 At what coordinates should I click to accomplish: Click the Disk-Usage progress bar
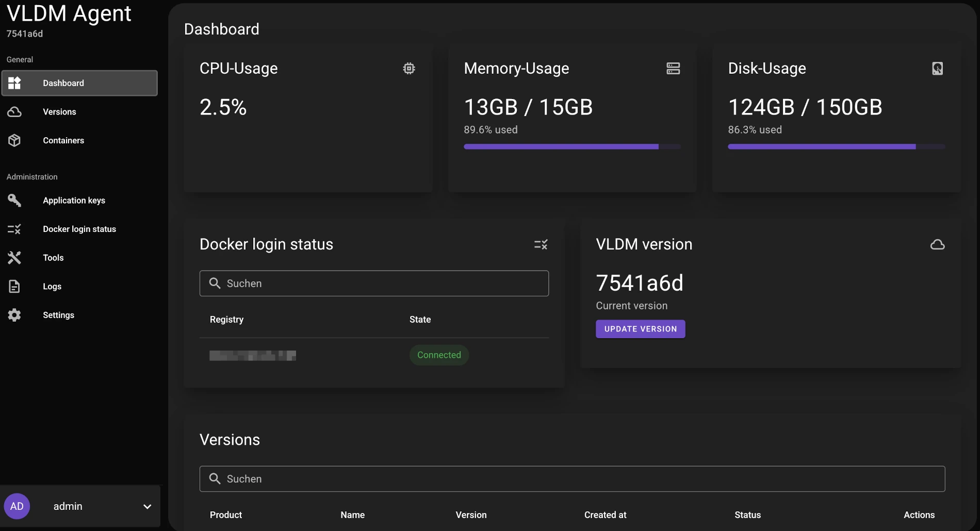tap(836, 147)
